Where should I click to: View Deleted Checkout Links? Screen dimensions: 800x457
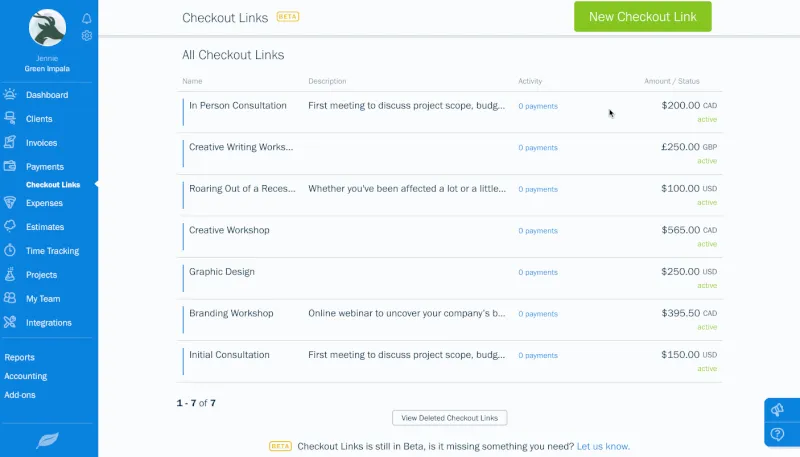tap(450, 418)
